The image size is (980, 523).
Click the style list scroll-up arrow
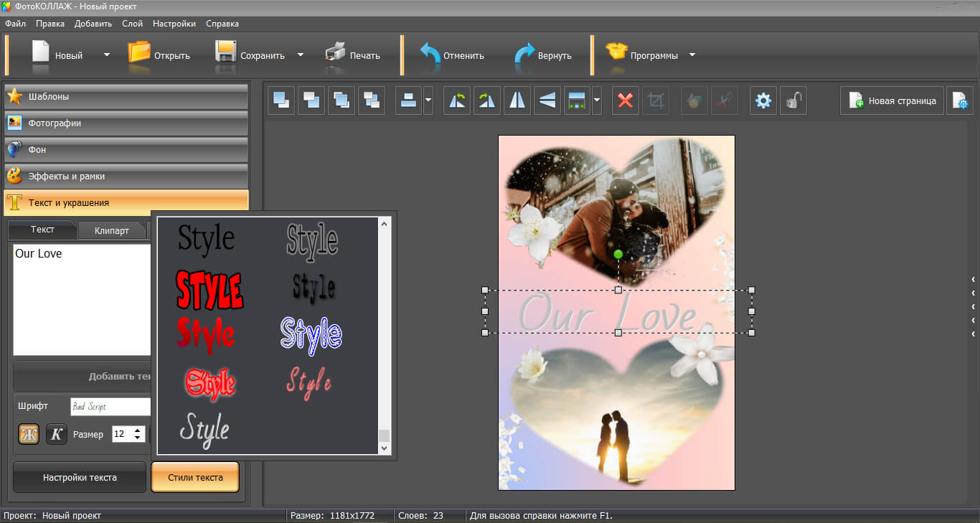pos(384,224)
